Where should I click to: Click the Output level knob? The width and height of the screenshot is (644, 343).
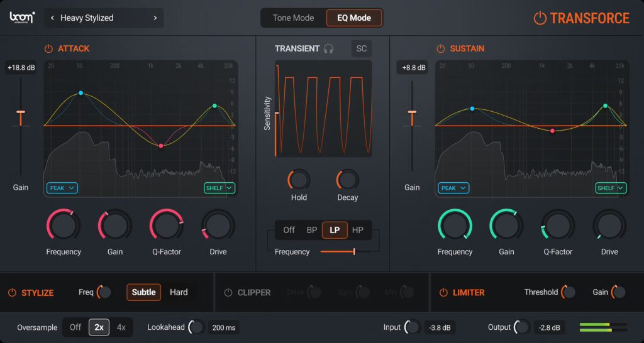(522, 327)
